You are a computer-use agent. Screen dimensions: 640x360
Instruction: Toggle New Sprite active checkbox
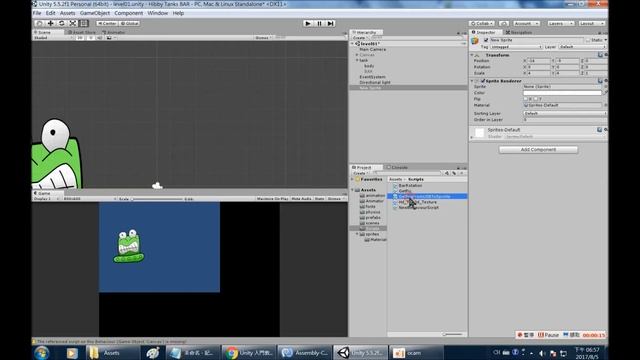pyautogui.click(x=486, y=40)
